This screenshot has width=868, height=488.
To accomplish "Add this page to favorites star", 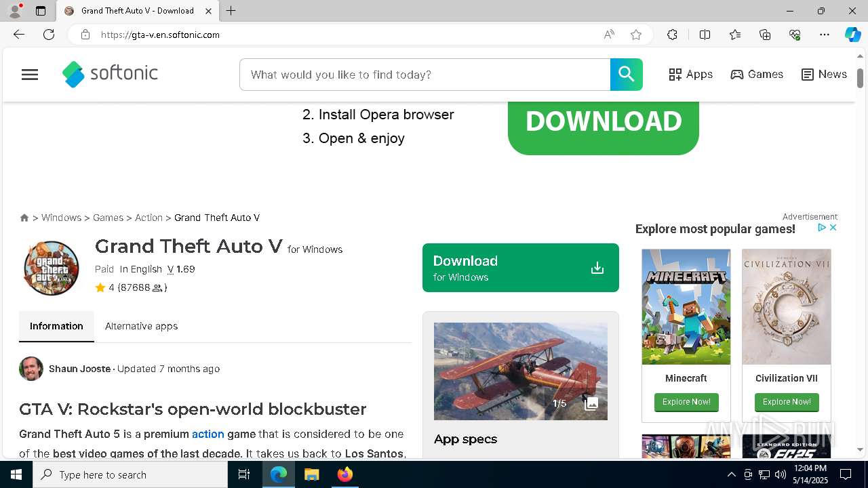I will pyautogui.click(x=636, y=35).
